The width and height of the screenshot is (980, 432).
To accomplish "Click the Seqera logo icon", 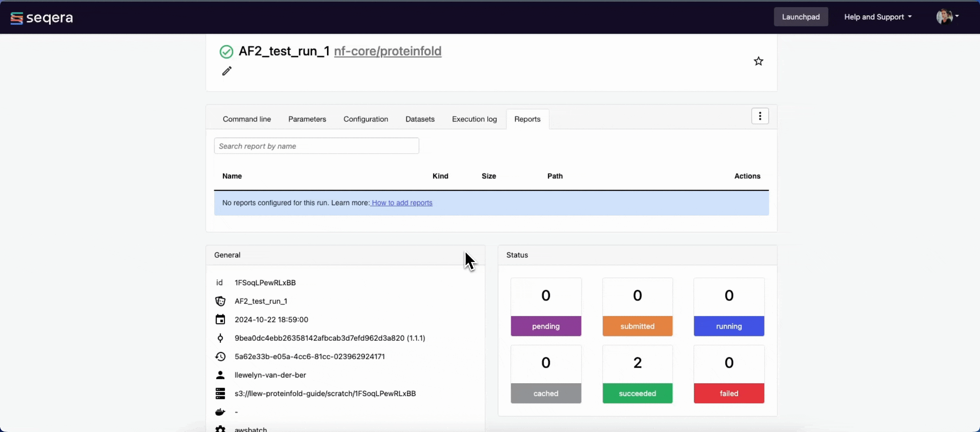I will click(16, 18).
